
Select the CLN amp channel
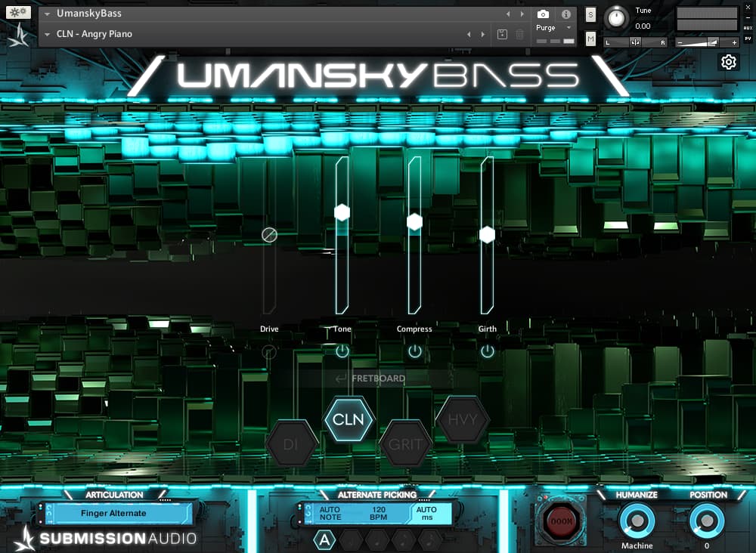click(349, 419)
